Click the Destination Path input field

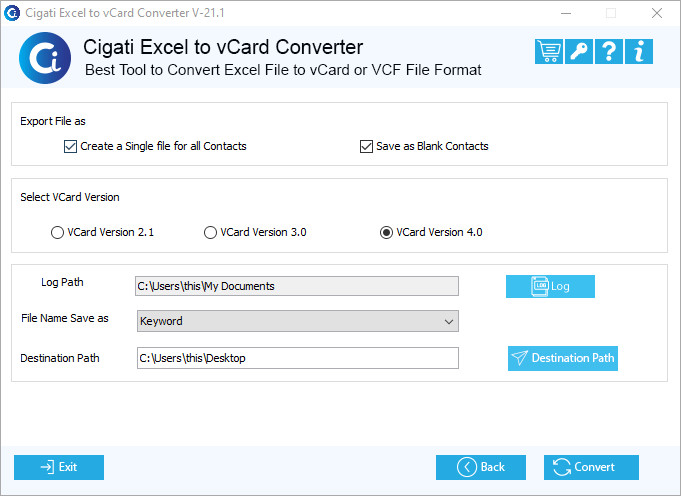298,358
